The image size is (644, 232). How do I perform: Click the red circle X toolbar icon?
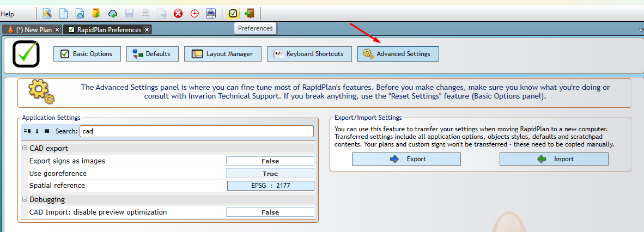click(178, 14)
